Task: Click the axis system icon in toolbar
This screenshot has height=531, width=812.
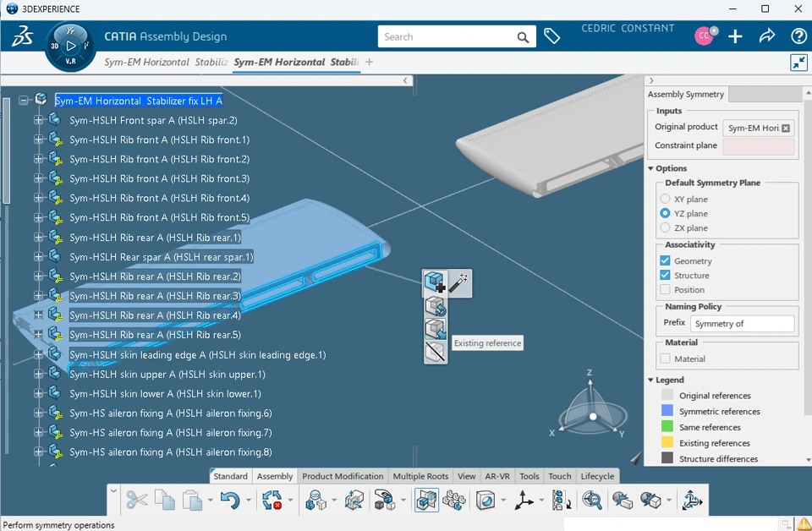Action: (x=524, y=501)
